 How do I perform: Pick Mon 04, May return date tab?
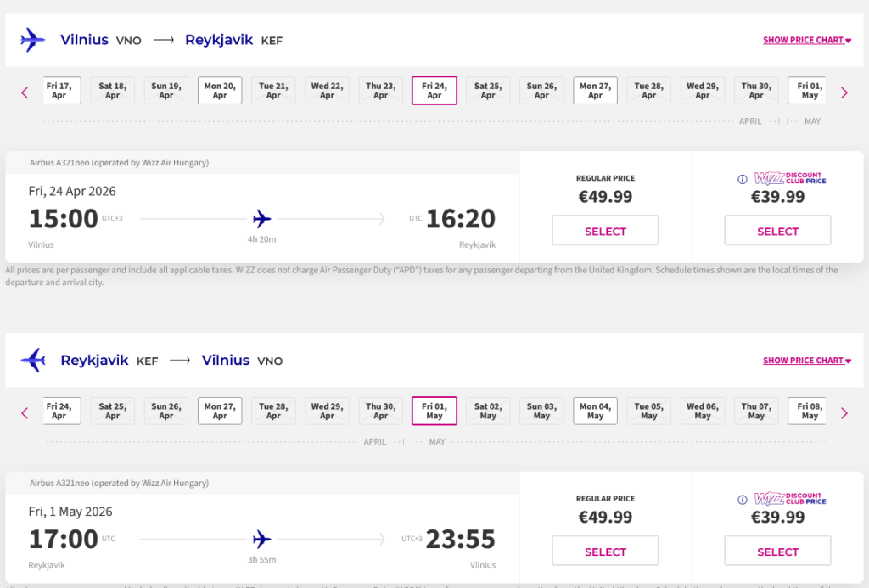(595, 411)
